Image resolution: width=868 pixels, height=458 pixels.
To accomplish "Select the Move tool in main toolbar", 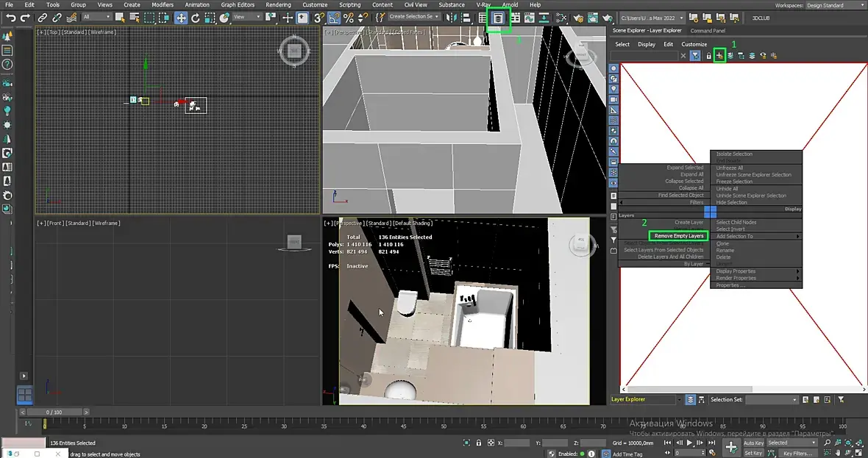I will click(x=180, y=17).
